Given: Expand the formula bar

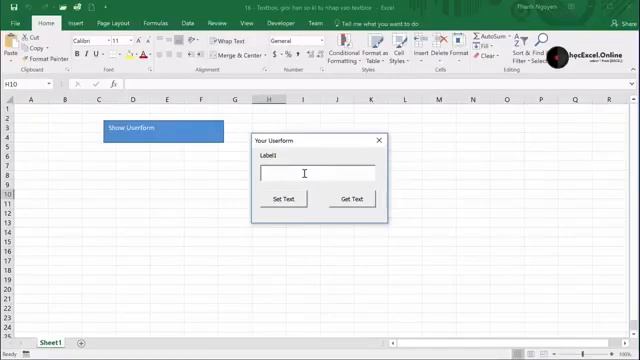Looking at the screenshot, I should (632, 84).
